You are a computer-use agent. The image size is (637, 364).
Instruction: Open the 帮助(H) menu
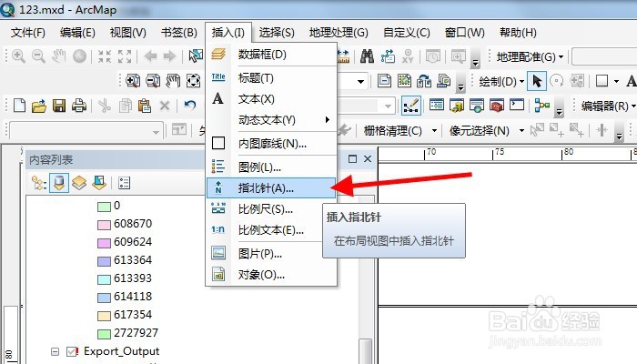(518, 33)
